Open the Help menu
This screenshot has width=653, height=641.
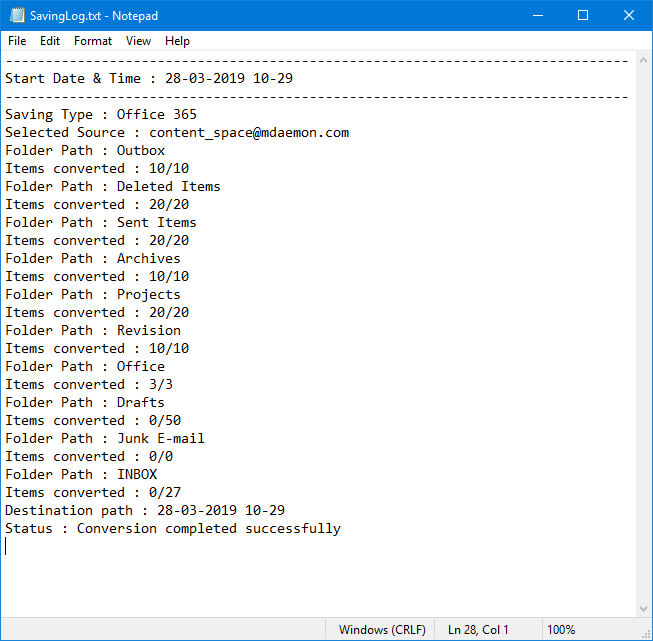click(177, 41)
